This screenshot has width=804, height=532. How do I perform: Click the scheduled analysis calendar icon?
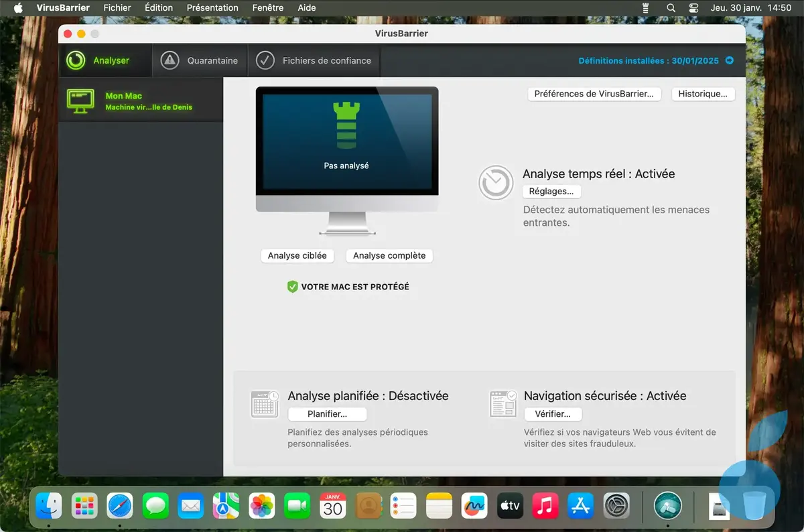coord(264,404)
